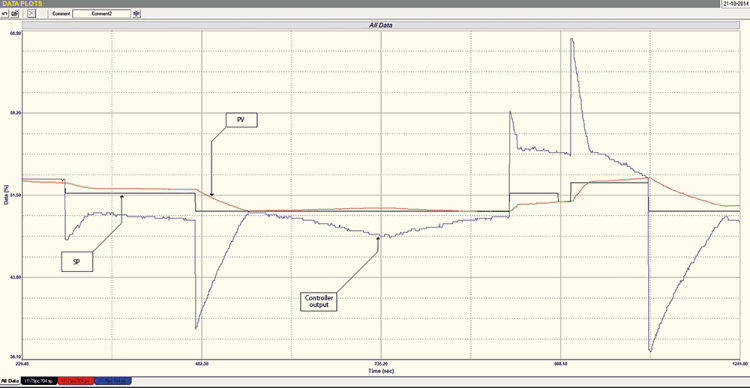
Task: Click the date field in top-right corner
Action: [735, 3]
